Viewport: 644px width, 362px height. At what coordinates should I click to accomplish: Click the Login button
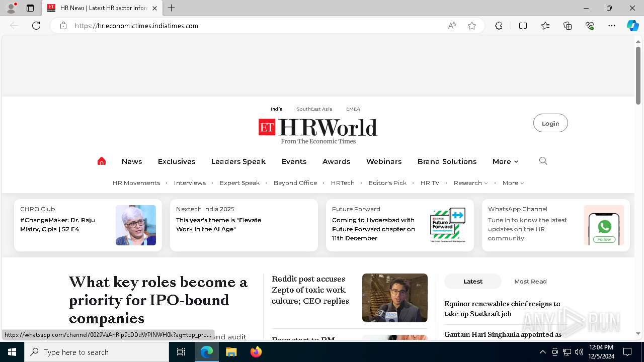550,123
